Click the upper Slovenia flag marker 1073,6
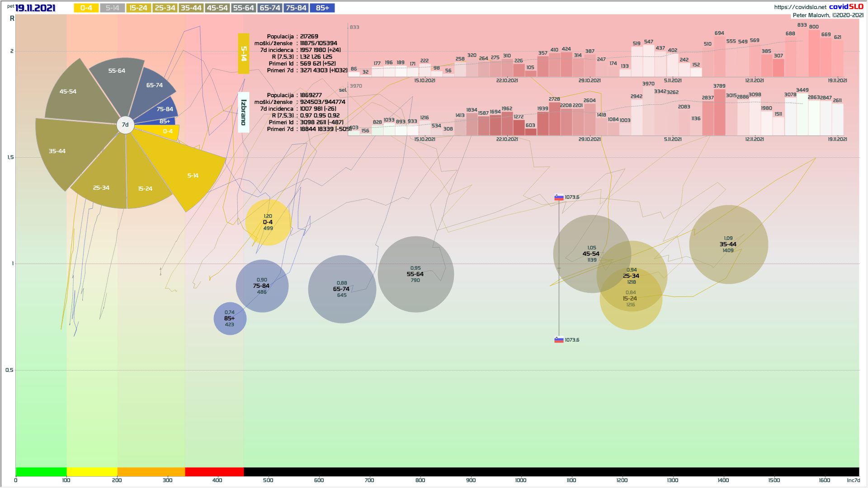The height and width of the screenshot is (488, 868). point(559,197)
